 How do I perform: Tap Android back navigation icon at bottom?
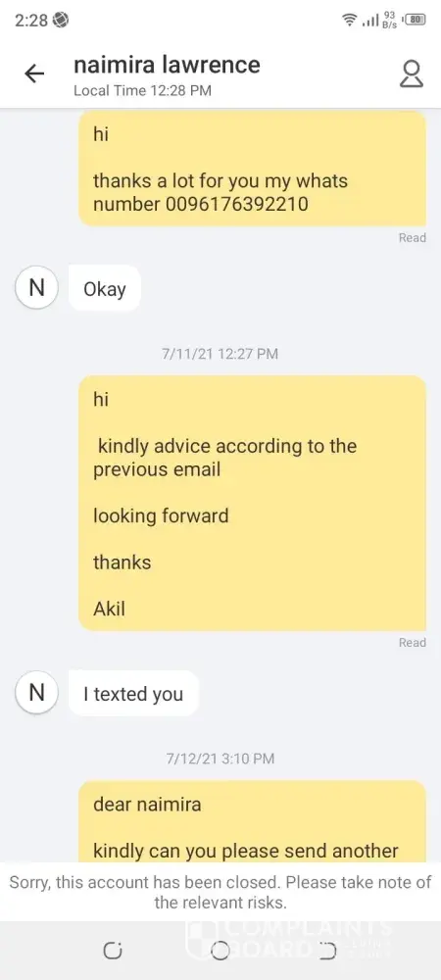[x=327, y=951]
